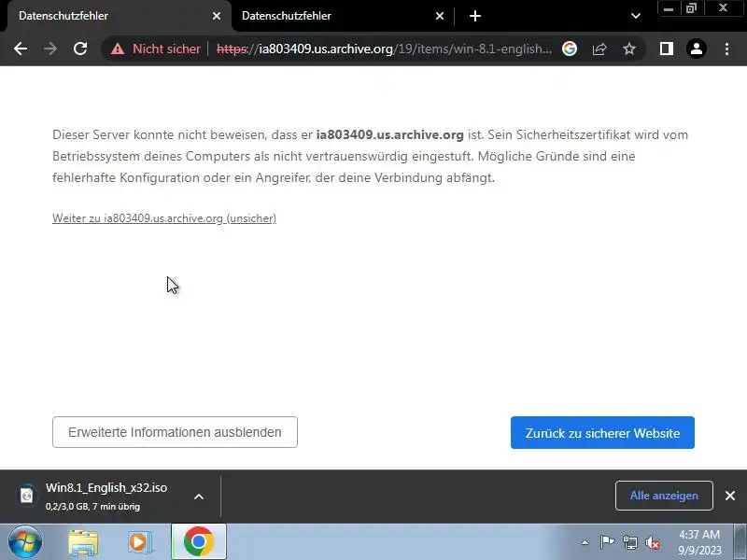Click the forward navigation arrow
747x560 pixels.
click(50, 49)
